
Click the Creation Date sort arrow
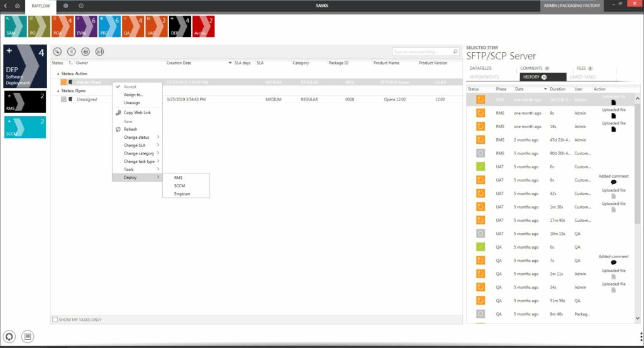point(230,63)
